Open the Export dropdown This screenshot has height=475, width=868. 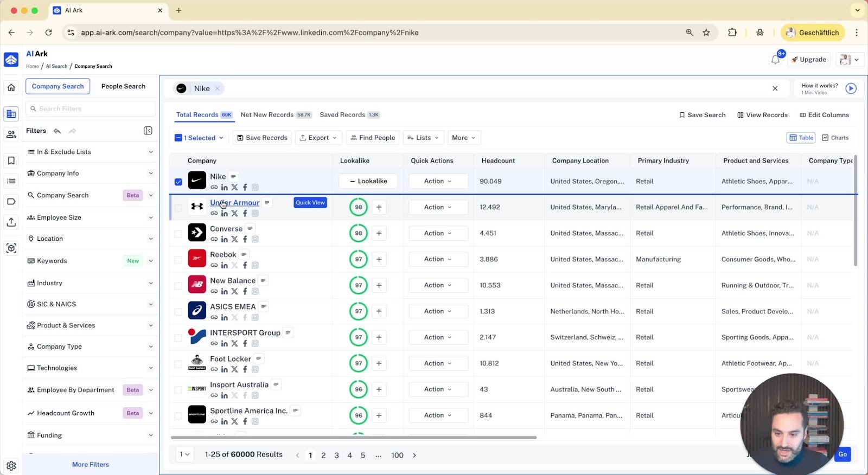click(x=318, y=138)
